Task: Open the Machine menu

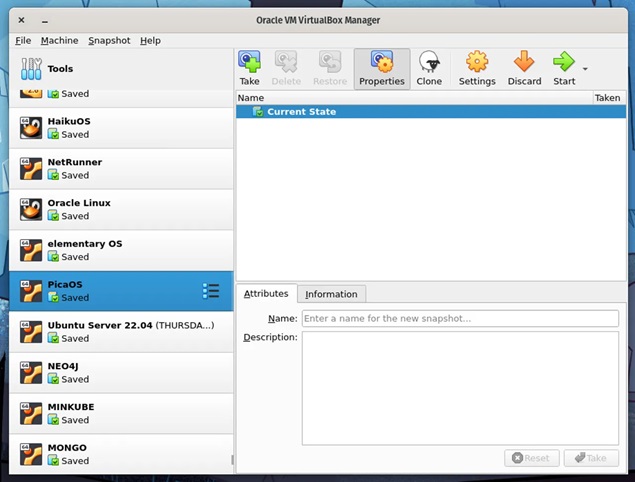Action: [x=60, y=41]
